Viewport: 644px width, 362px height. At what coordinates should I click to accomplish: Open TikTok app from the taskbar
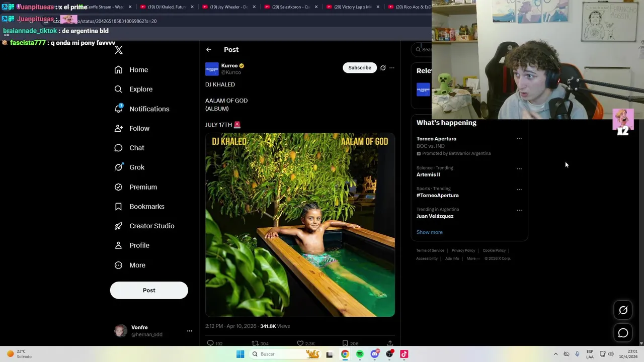click(404, 354)
